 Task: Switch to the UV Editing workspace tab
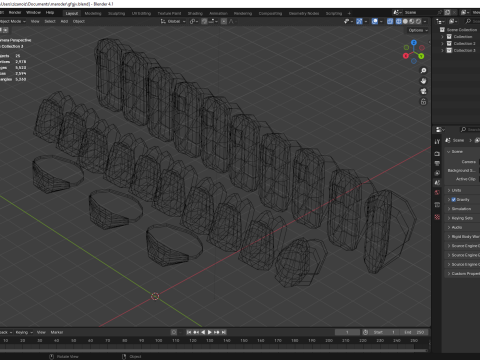141,13
